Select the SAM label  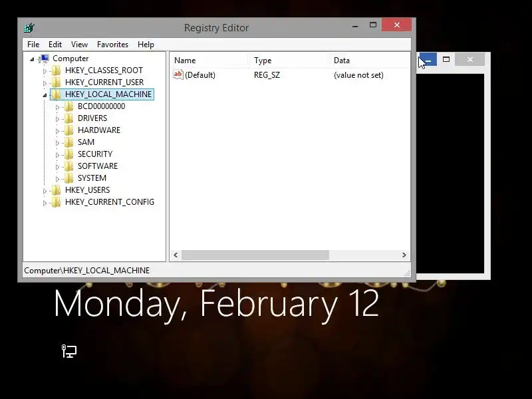[86, 142]
